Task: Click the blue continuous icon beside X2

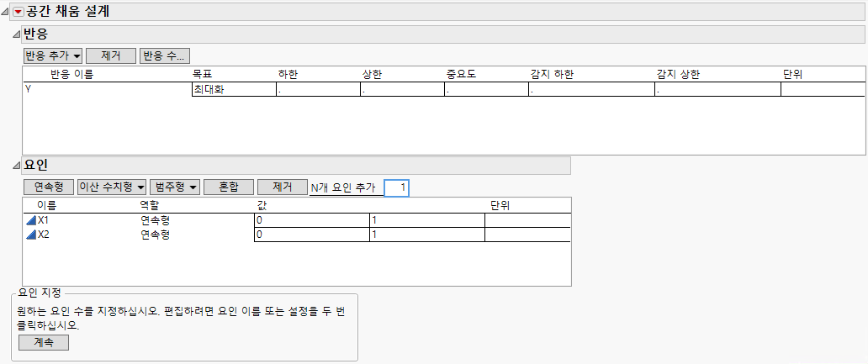Action: pos(30,235)
